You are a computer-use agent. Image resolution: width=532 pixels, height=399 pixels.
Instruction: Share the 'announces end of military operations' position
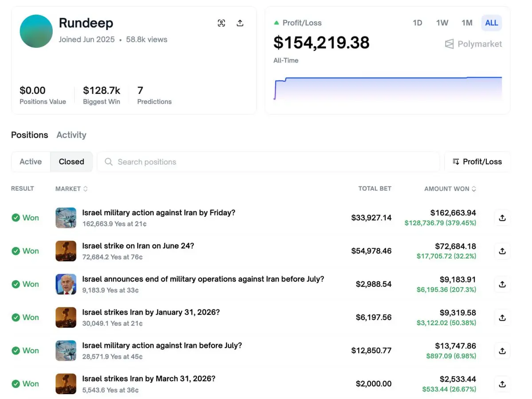pos(502,284)
